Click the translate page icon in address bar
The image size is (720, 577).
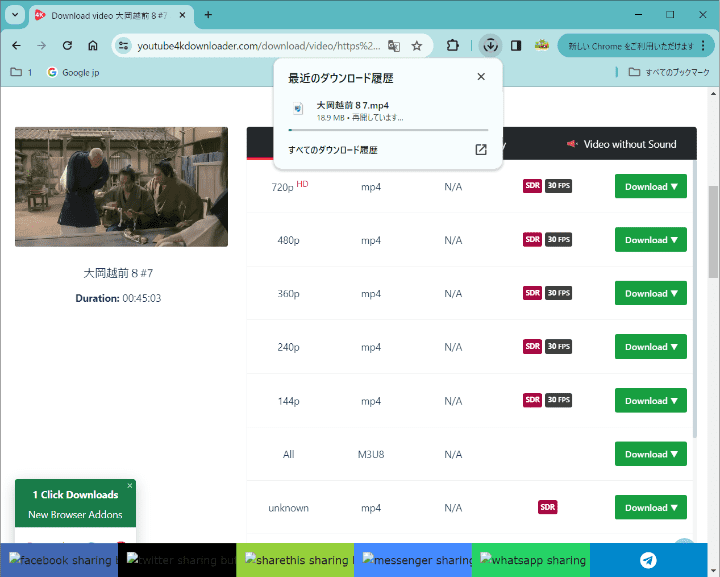394,45
